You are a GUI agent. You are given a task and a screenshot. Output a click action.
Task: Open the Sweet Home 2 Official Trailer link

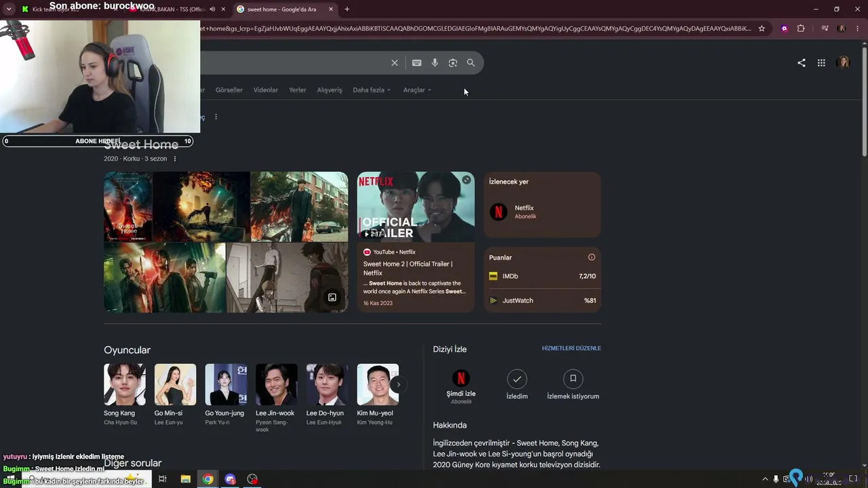(408, 268)
